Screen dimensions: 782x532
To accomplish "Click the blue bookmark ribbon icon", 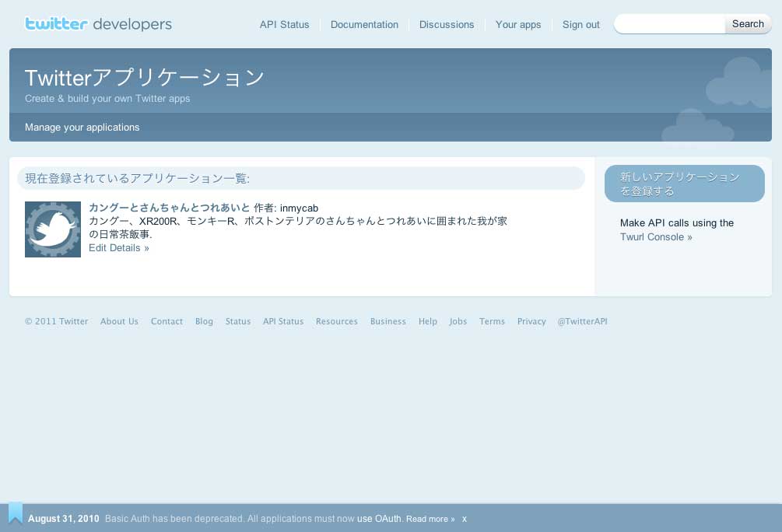I will tap(16, 513).
